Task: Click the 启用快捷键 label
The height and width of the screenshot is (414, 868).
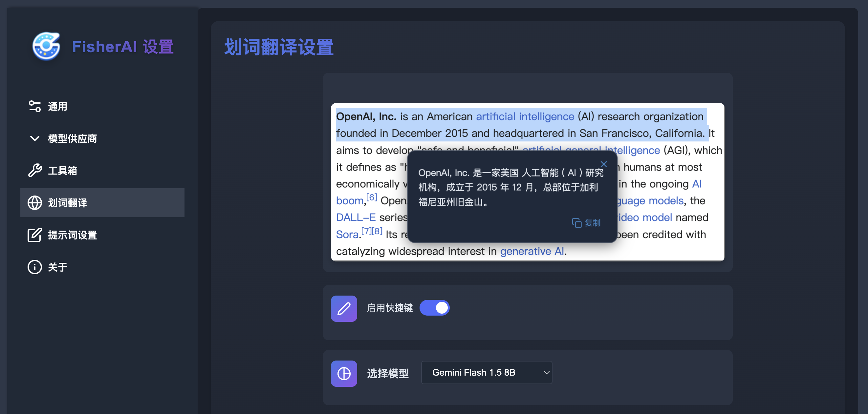Action: [390, 308]
